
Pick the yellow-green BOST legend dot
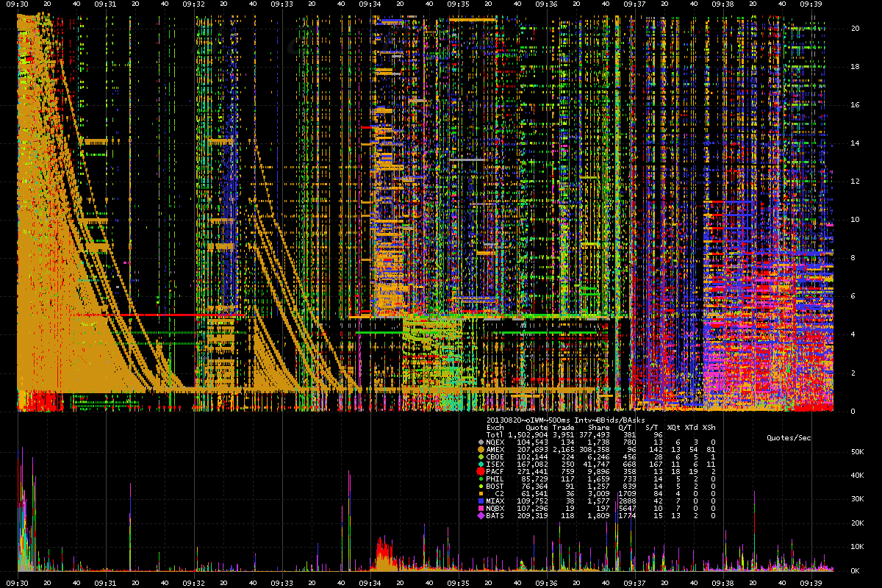pyautogui.click(x=481, y=486)
